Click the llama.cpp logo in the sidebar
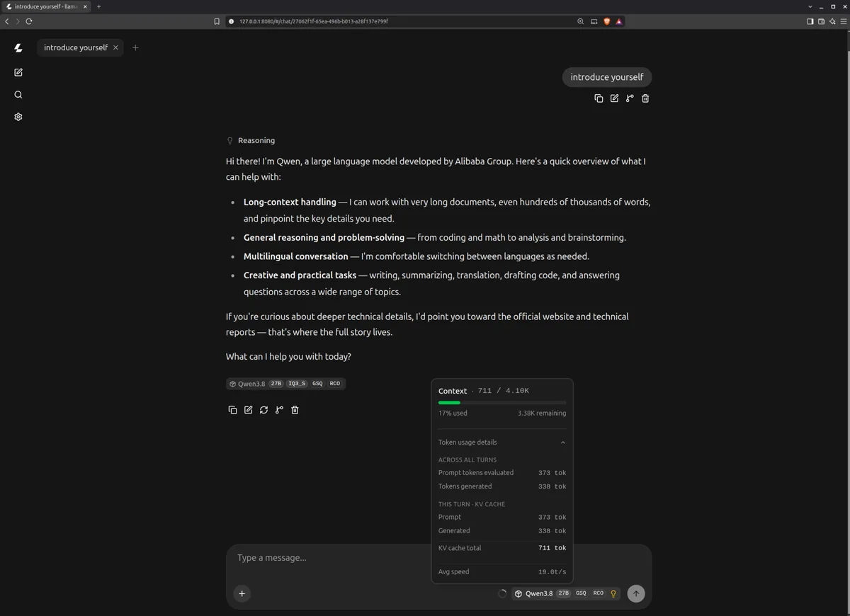 click(x=18, y=47)
